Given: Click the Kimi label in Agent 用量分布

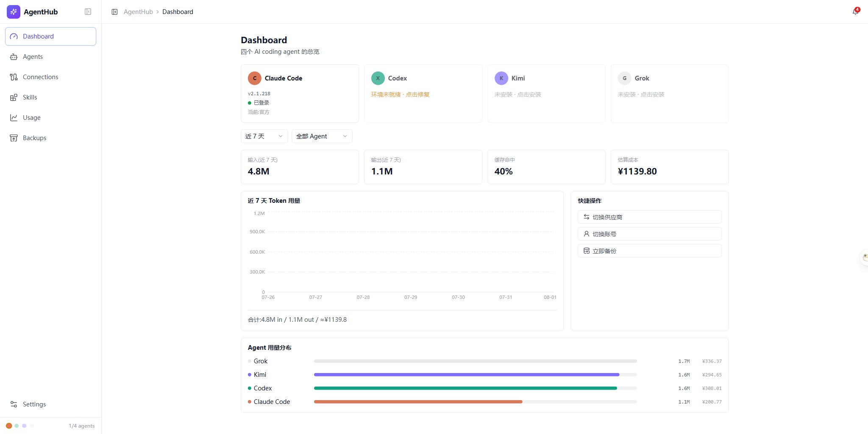Looking at the screenshot, I should [260, 375].
